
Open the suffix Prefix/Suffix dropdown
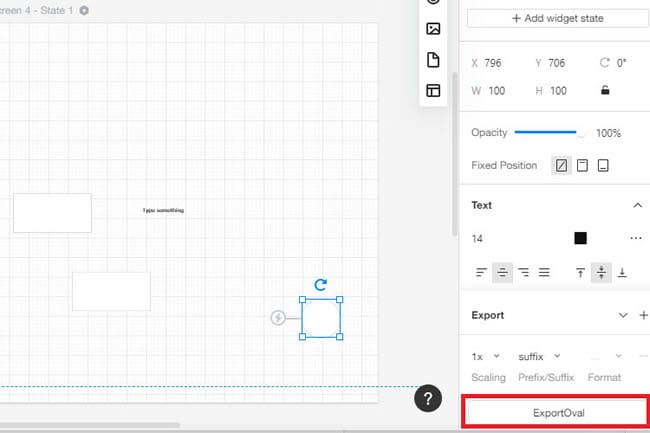tap(539, 356)
